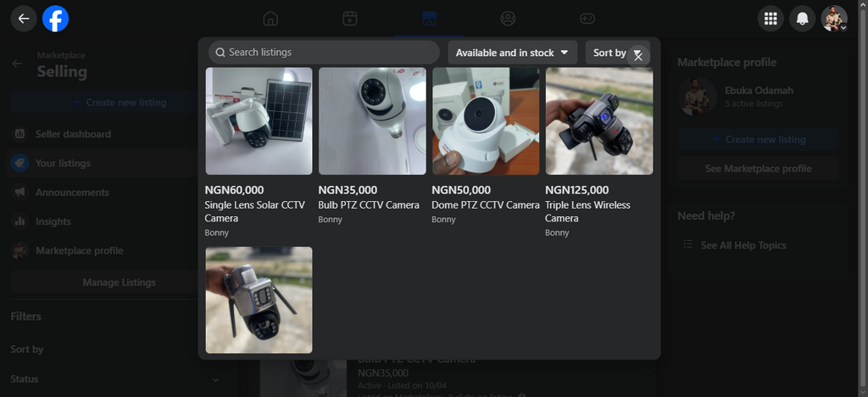Click the Seller dashboard chart icon
The height and width of the screenshot is (397, 868).
pyautogui.click(x=20, y=134)
